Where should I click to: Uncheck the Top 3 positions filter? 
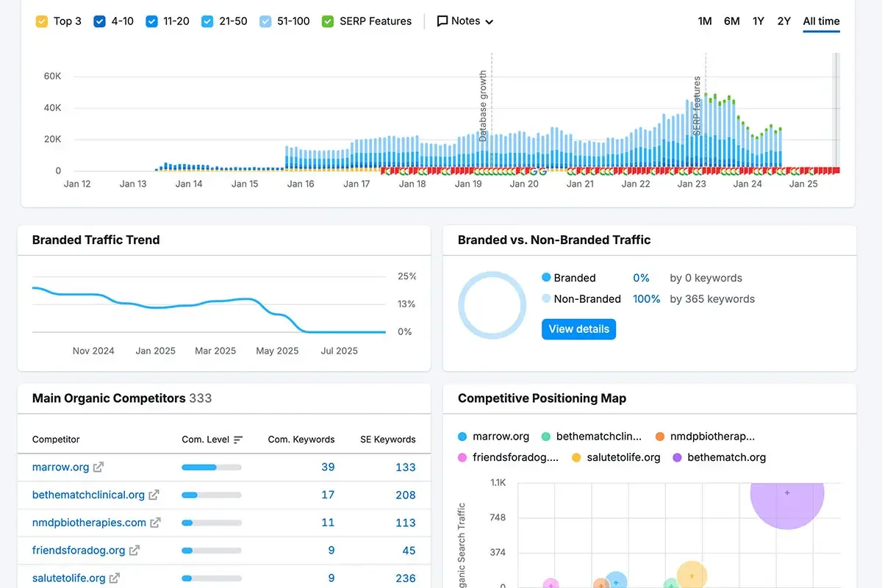(x=42, y=21)
